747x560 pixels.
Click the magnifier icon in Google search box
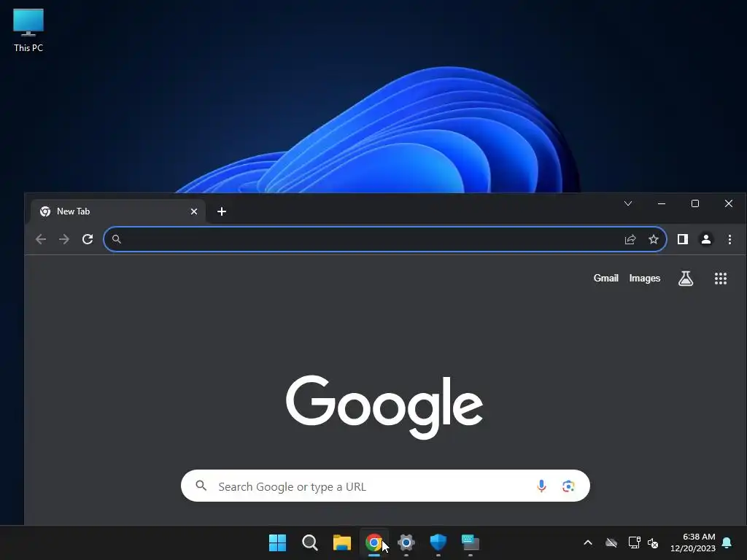coord(201,486)
